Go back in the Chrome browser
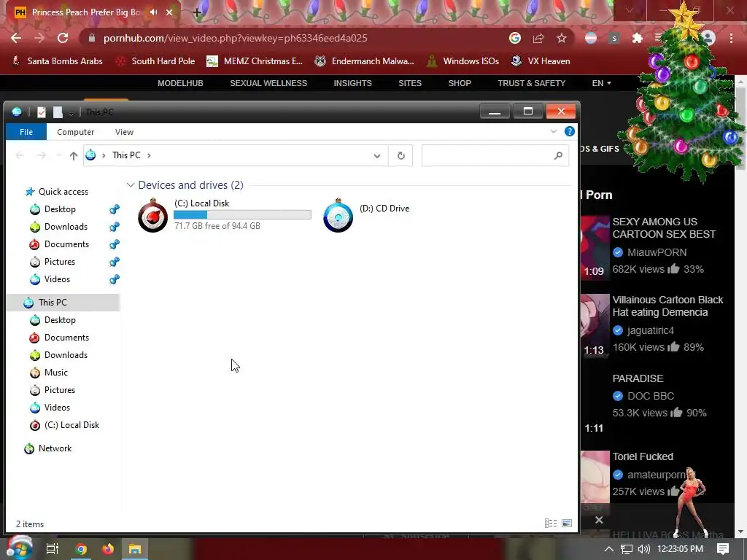 tap(16, 38)
